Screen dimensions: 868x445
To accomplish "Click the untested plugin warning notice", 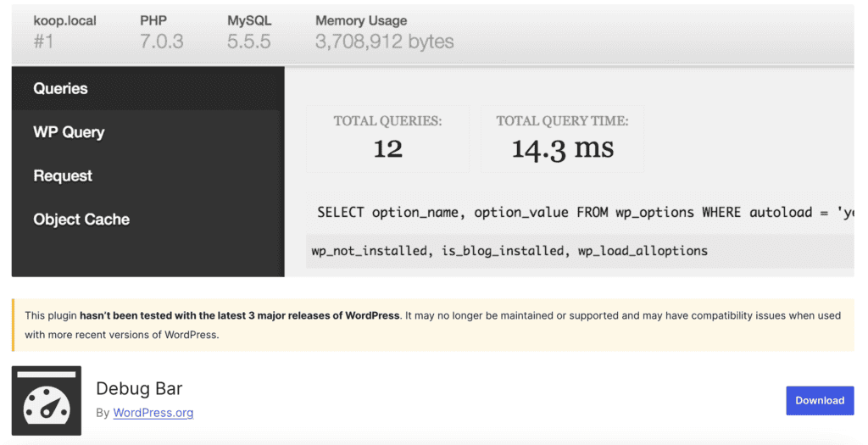I will (433, 325).
